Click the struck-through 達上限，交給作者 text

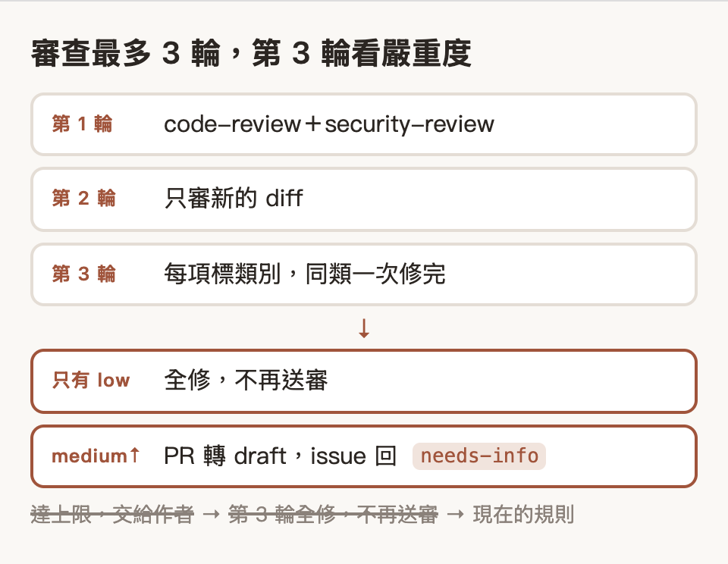(x=112, y=514)
